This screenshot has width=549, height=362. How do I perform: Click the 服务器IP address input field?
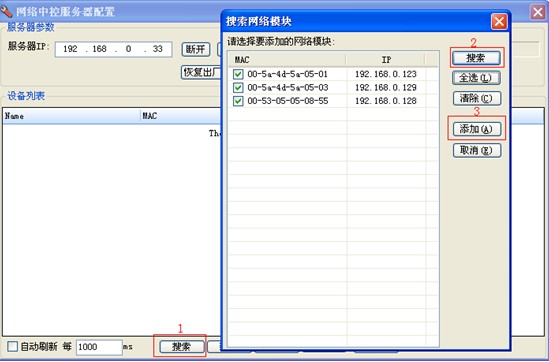click(x=113, y=49)
